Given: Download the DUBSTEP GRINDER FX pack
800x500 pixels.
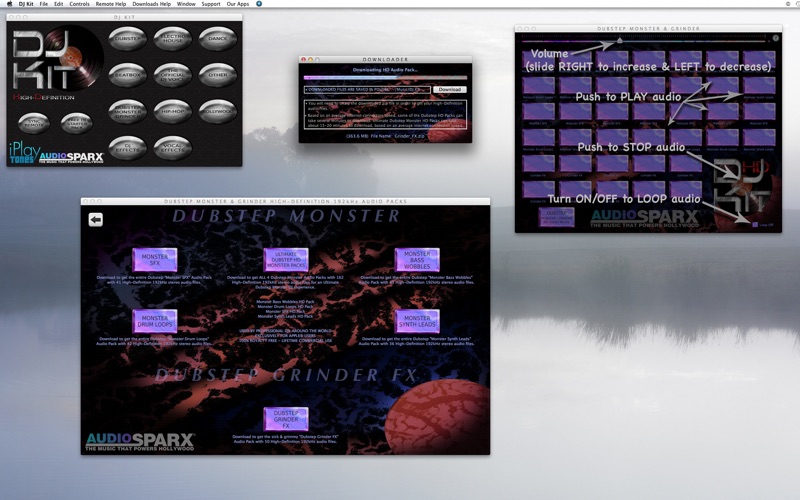Looking at the screenshot, I should click(286, 419).
